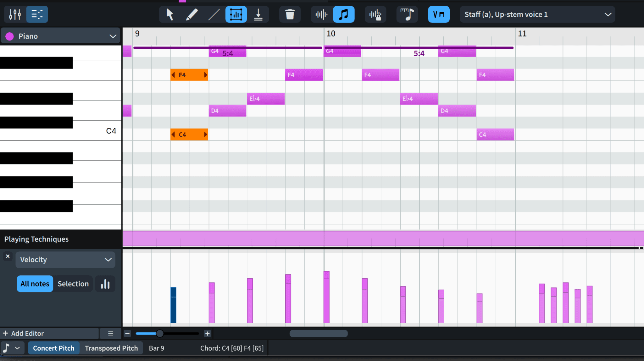Switch to Transposed Pitch
This screenshot has height=361, width=644.
(111, 348)
